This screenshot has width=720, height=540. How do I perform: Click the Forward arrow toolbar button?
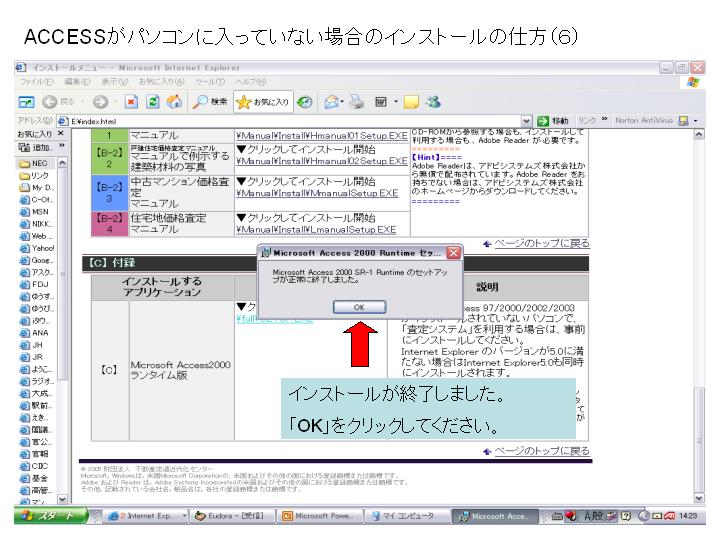point(100,101)
